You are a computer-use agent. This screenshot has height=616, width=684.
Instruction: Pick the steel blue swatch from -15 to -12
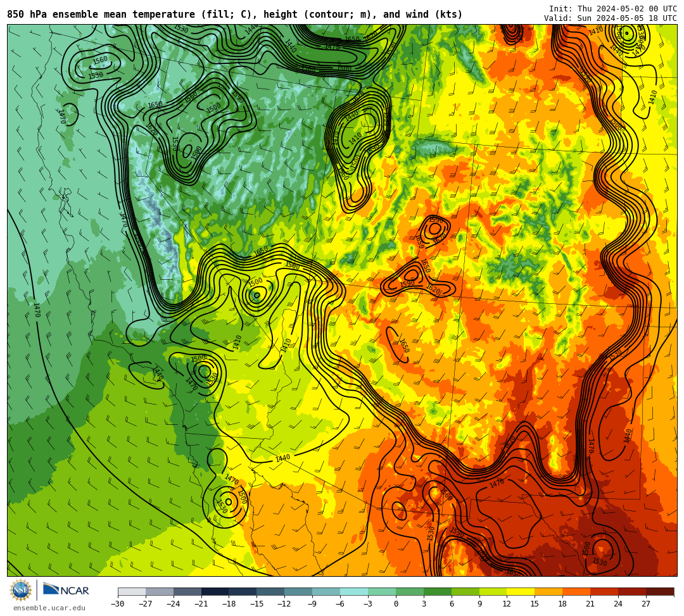(x=271, y=591)
